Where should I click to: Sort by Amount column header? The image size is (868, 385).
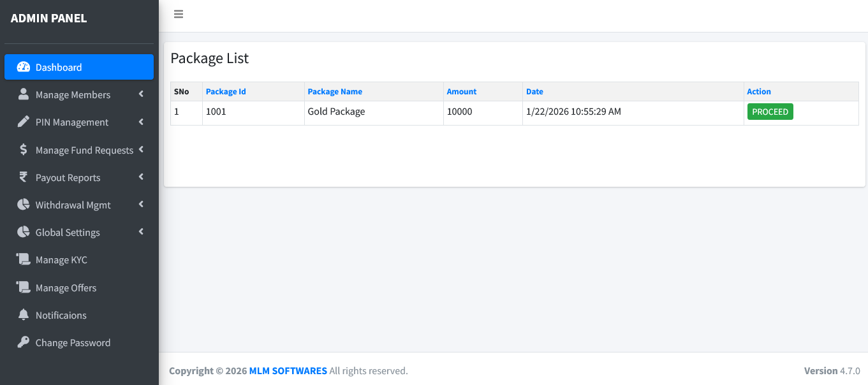462,92
